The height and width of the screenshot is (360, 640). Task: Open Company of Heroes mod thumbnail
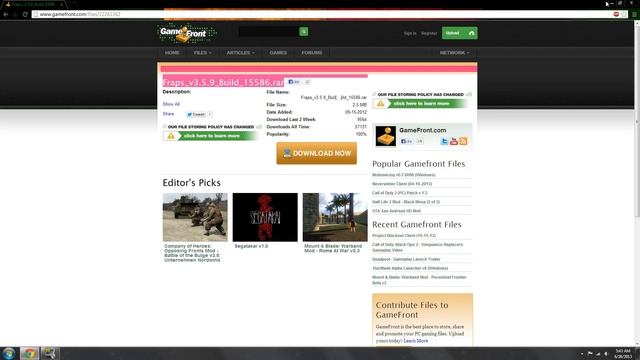(x=195, y=217)
